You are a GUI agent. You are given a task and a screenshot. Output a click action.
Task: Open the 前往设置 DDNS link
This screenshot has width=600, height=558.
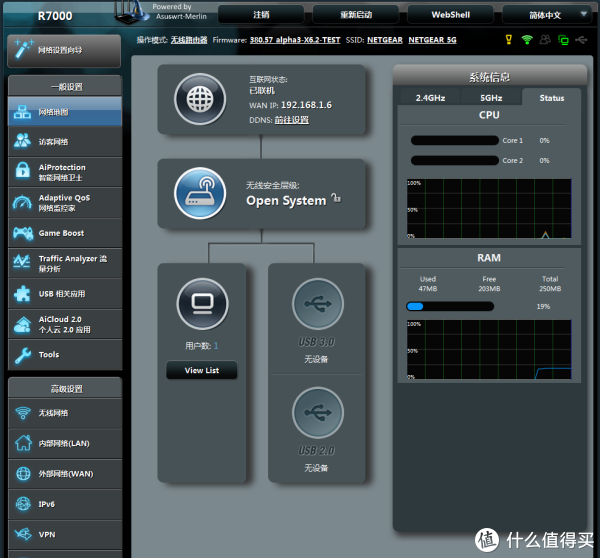292,120
